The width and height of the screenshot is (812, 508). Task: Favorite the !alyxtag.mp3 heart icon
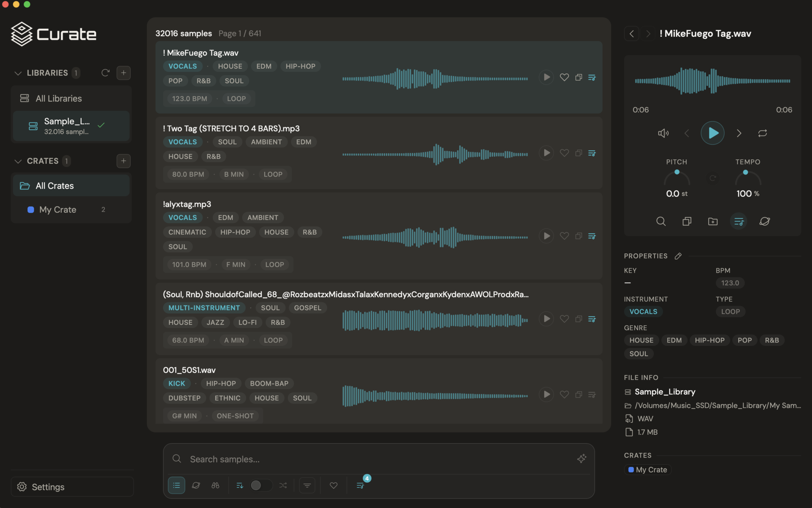[x=564, y=236]
